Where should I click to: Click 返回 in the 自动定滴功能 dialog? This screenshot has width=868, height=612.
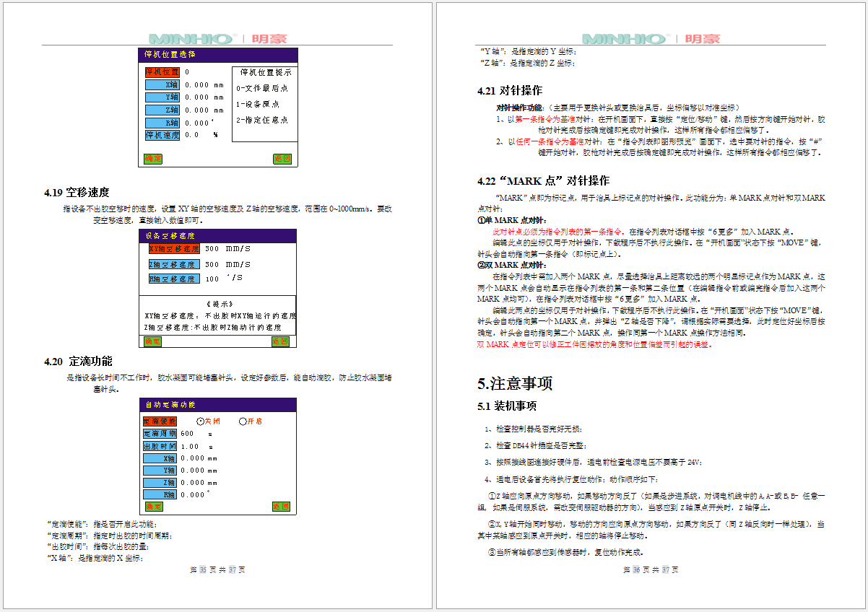(282, 507)
